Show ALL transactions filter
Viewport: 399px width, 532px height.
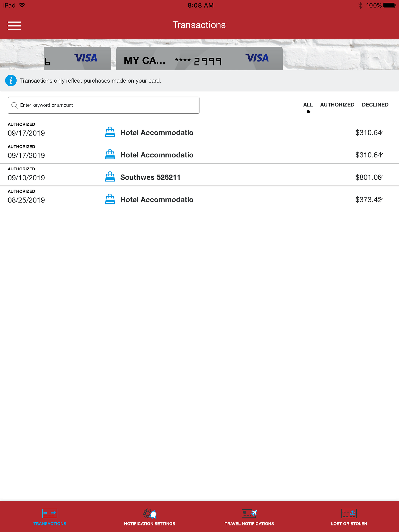click(308, 105)
